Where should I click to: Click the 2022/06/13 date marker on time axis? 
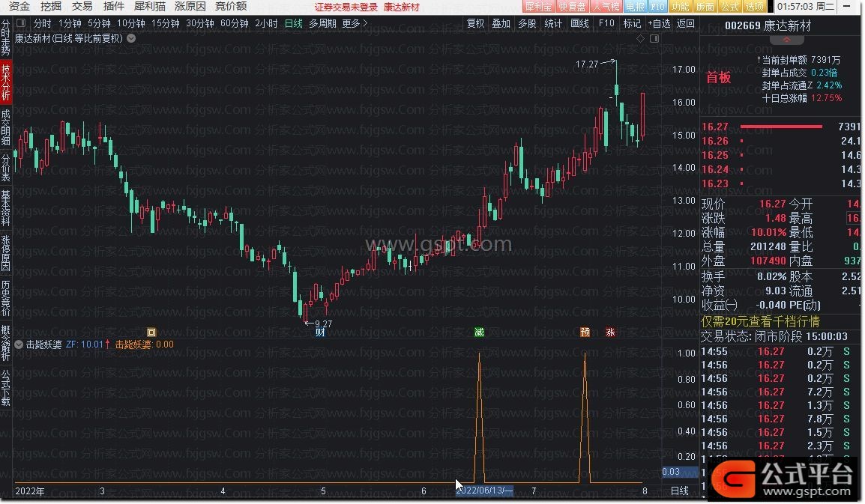click(x=484, y=491)
